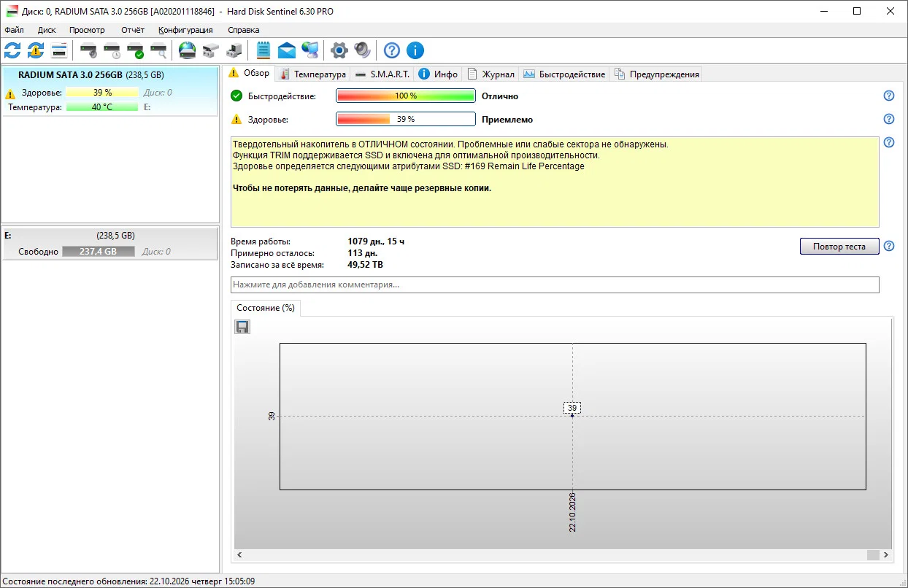Viewport: 908px width, 588px height.
Task: Click help icon next to Быстродействие row
Action: [x=888, y=96]
